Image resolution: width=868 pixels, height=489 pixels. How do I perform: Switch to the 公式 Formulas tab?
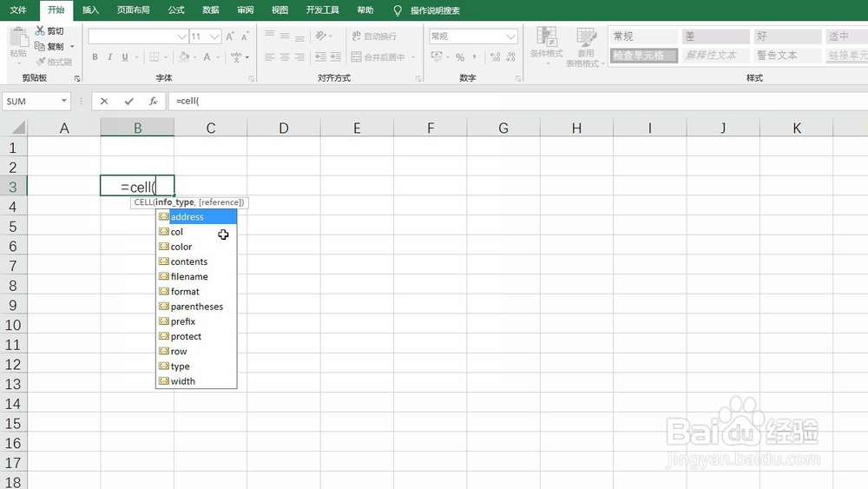(x=176, y=10)
